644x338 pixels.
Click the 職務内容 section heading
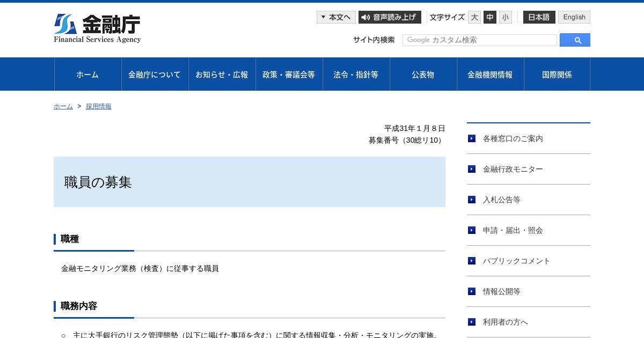coord(79,306)
